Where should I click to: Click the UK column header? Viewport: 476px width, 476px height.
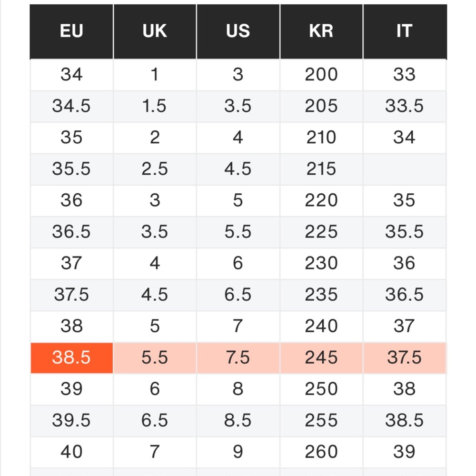[x=155, y=31]
